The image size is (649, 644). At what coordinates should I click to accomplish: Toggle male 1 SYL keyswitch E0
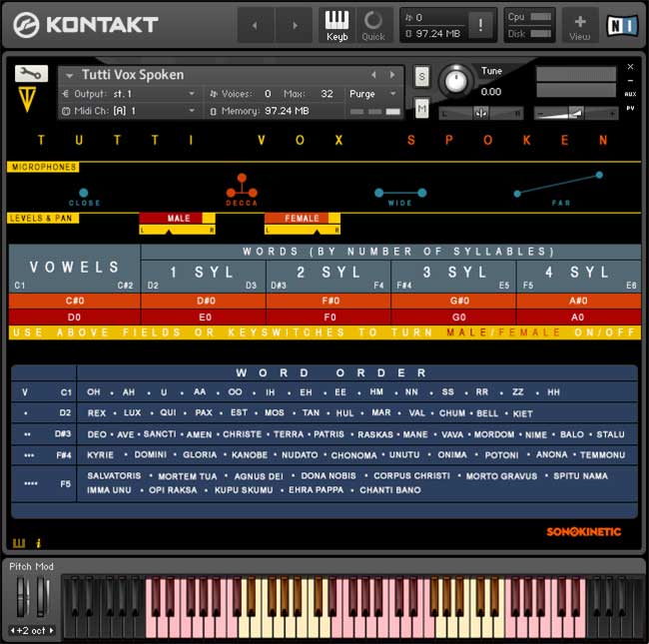coord(204,318)
